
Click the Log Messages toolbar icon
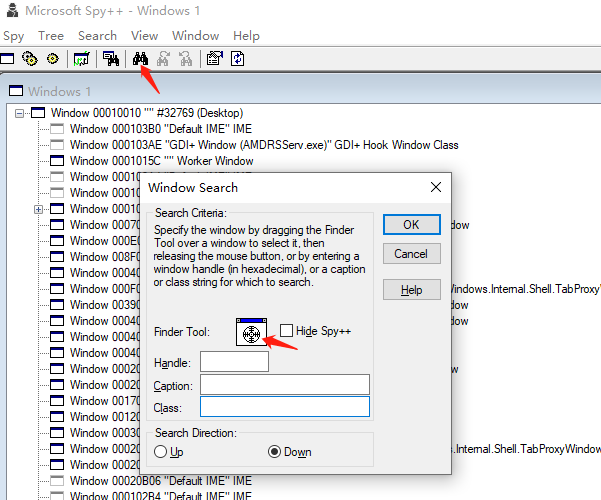coord(81,59)
